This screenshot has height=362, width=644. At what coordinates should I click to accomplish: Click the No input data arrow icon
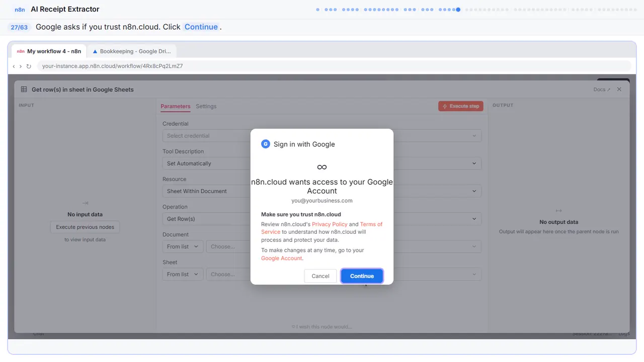[x=85, y=203]
